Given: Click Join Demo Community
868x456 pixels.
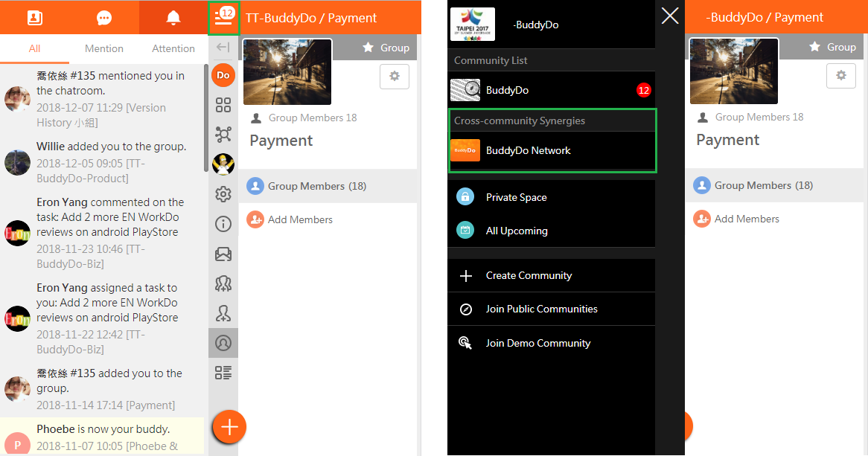Looking at the screenshot, I should [x=552, y=343].
